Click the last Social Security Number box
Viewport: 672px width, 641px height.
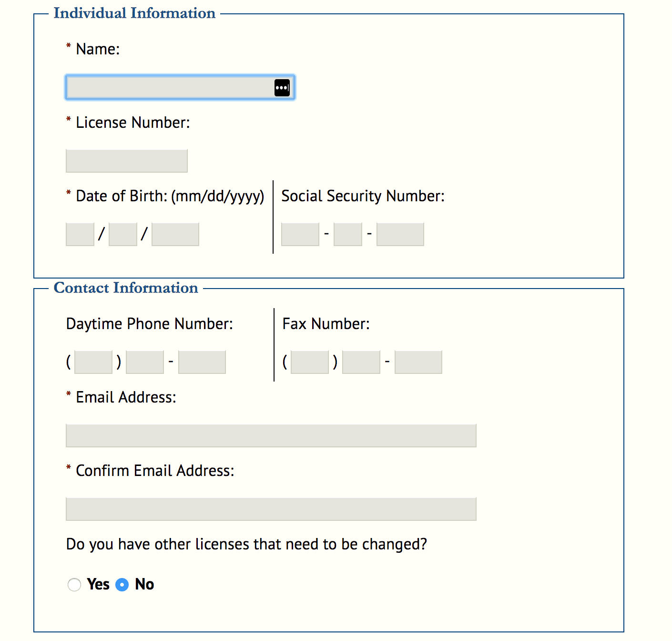point(400,234)
